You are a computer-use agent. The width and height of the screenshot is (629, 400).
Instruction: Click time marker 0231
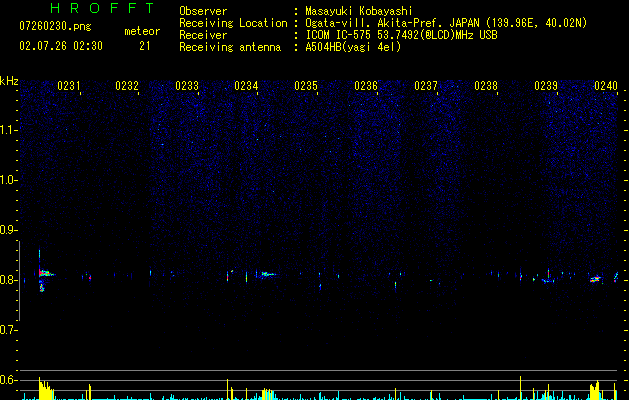(69, 85)
